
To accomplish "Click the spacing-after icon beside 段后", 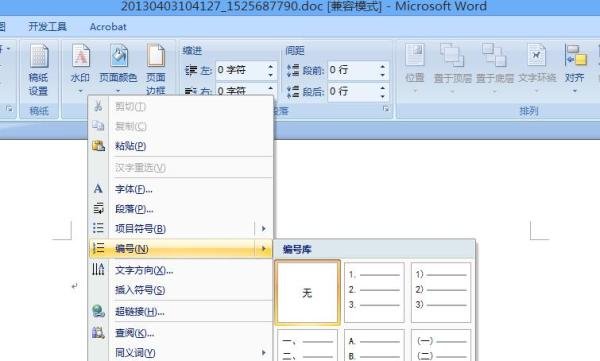I will [293, 91].
